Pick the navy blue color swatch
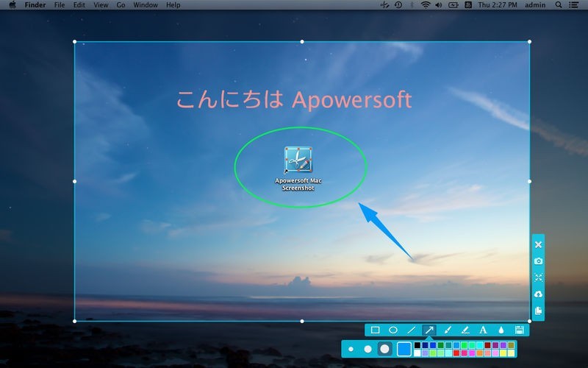Viewport: 588px width, 368px height. coord(425,345)
